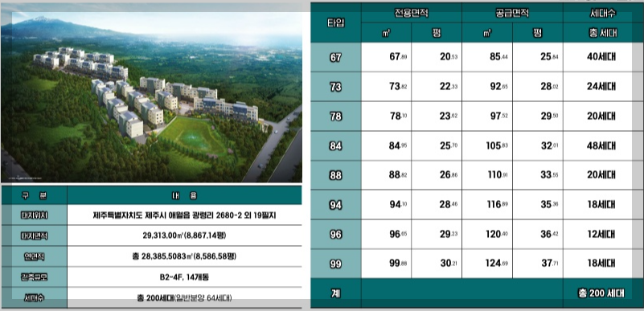This screenshot has height=311, width=644.
Task: Click the value '29,313.00㎡(8,867.14평)'
Action: 184,236
